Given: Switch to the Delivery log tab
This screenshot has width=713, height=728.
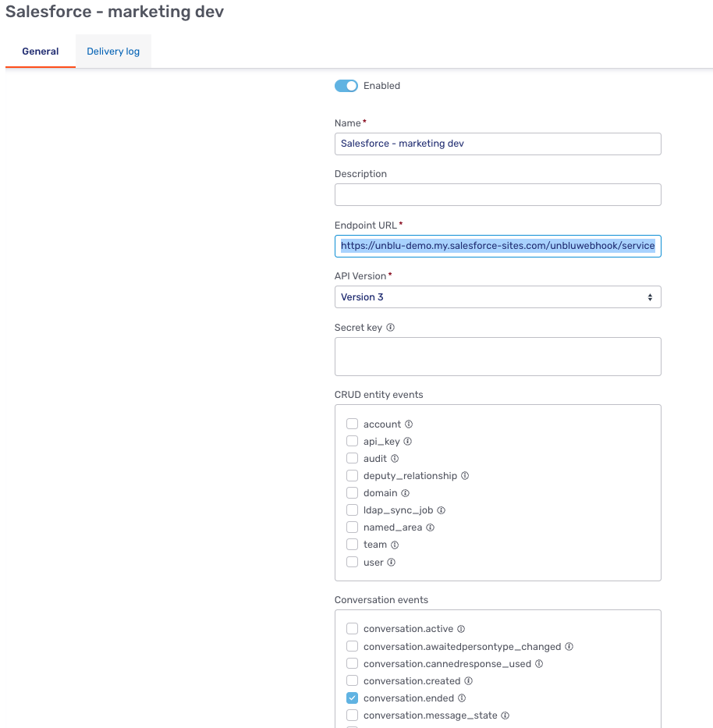Looking at the screenshot, I should 113,51.
